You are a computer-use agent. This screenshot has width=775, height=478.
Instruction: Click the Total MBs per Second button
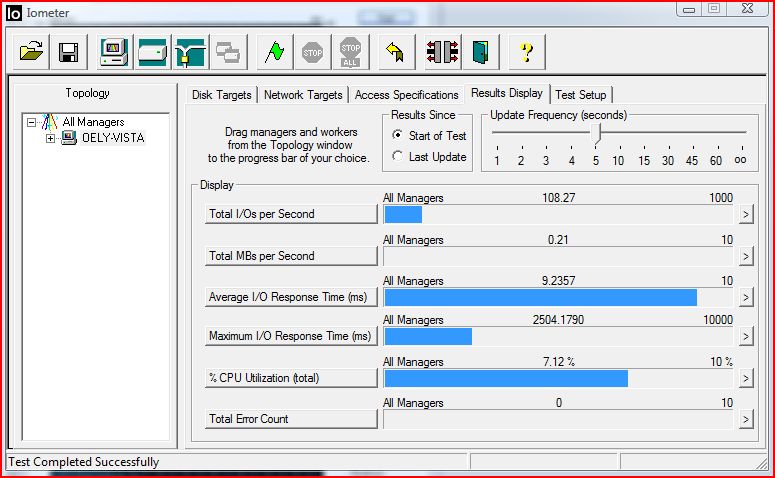[291, 256]
